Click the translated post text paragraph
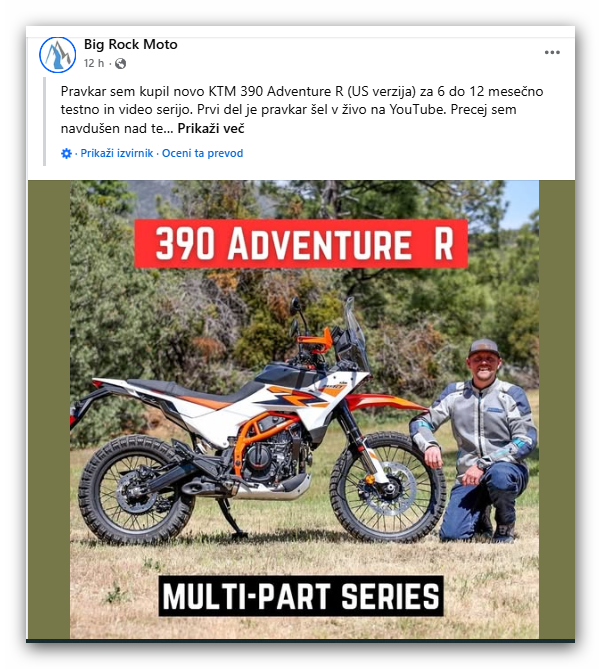The image size is (601, 669). (x=302, y=110)
